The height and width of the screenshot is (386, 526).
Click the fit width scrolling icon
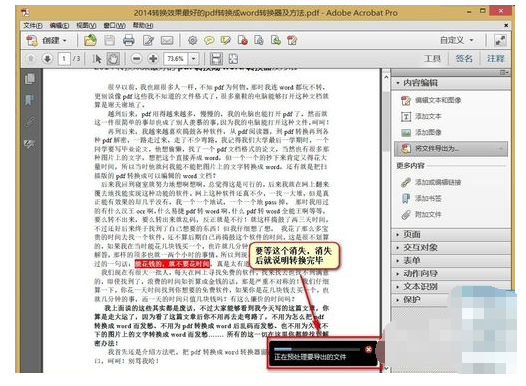[216, 59]
